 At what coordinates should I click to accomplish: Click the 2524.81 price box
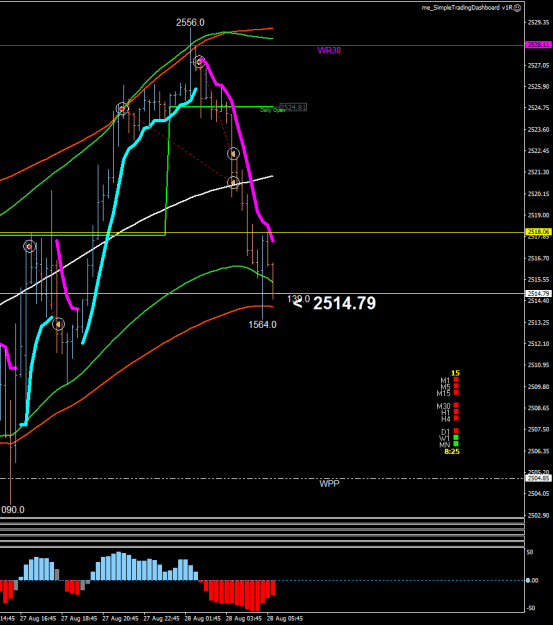click(x=293, y=107)
